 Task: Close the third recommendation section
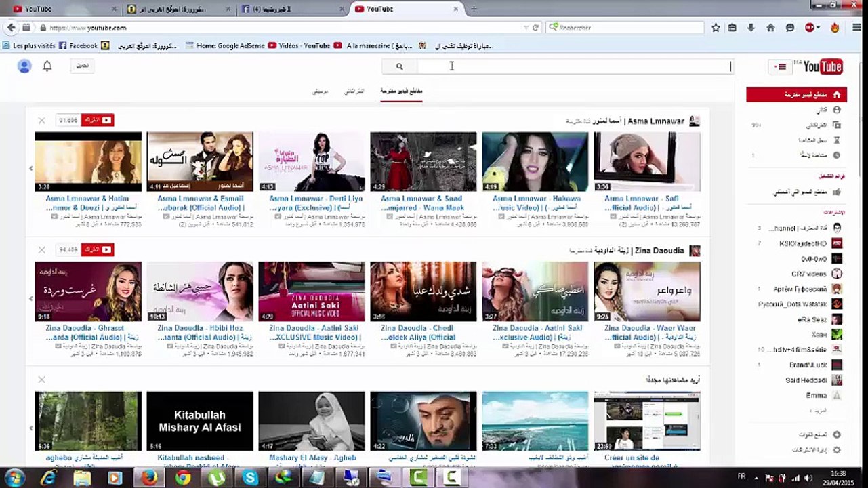click(x=41, y=380)
